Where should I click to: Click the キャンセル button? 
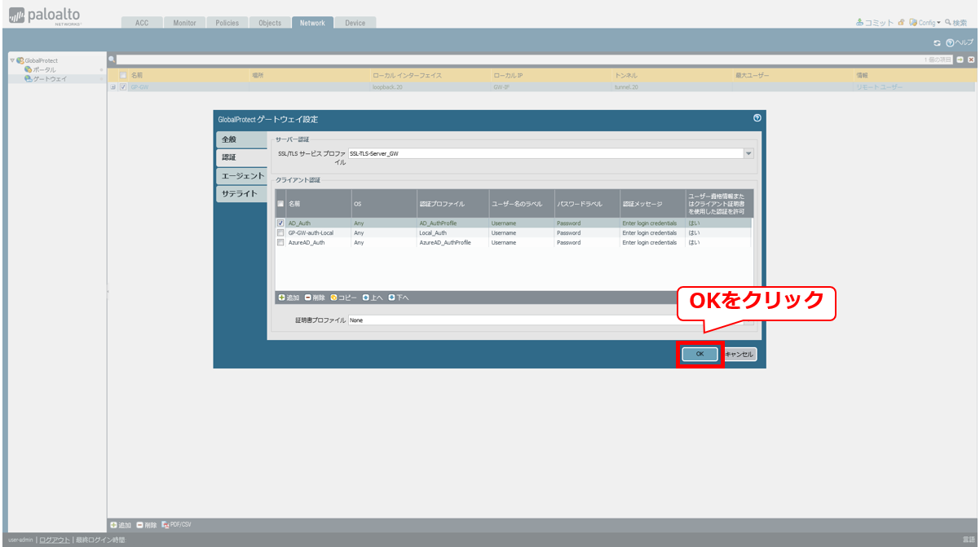click(740, 355)
